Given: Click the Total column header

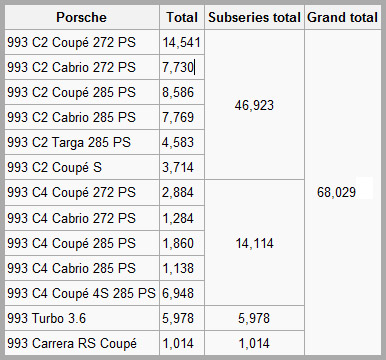Looking at the screenshot, I should pyautogui.click(x=182, y=17).
